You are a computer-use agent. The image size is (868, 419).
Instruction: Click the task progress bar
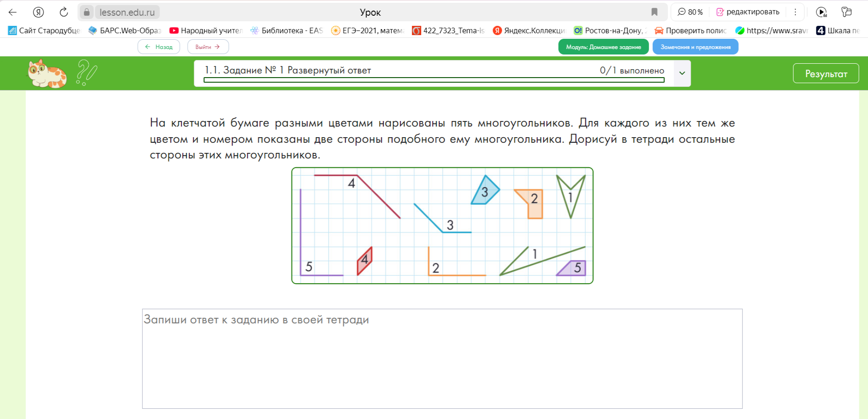coord(434,80)
